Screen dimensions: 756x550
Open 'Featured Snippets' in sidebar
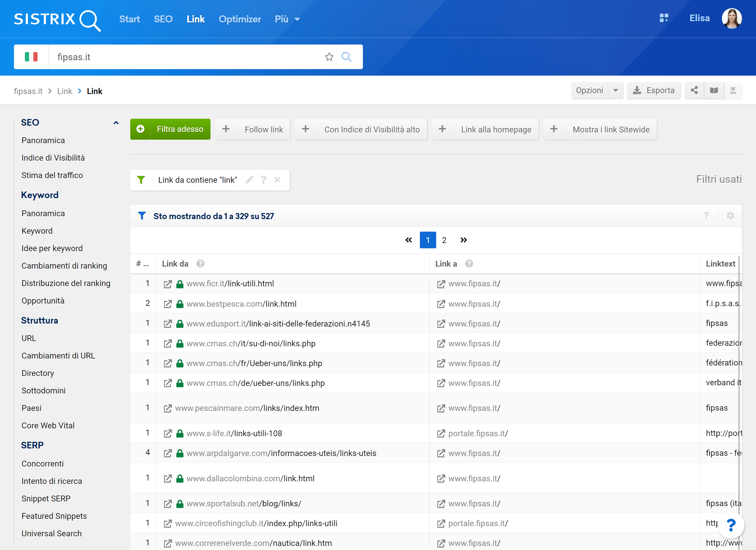tap(54, 516)
